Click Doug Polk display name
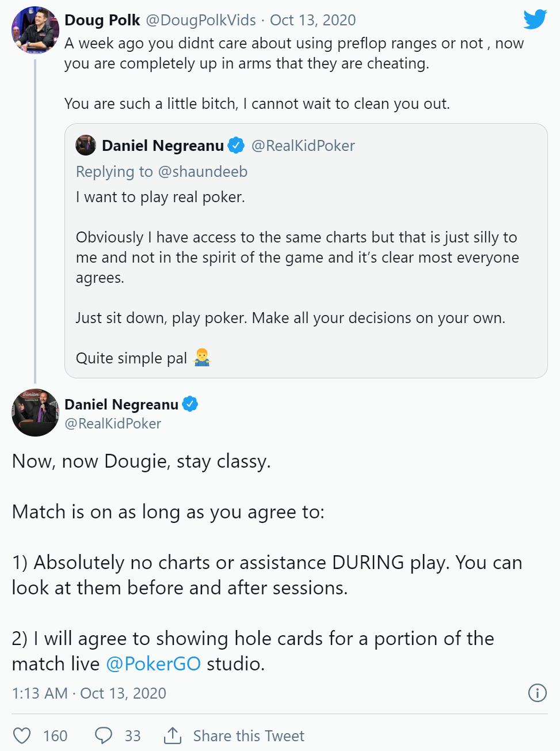 [102, 20]
